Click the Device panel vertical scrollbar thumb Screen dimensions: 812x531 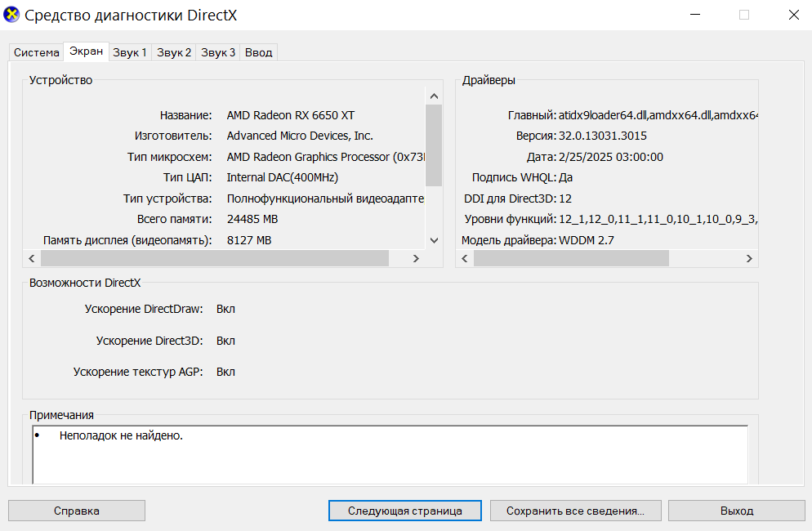pyautogui.click(x=434, y=145)
